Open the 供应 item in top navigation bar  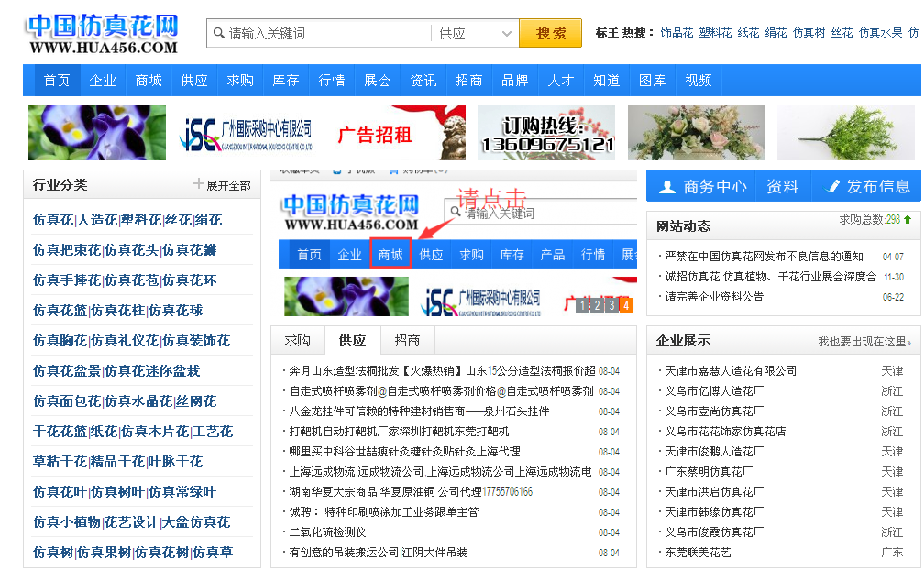(194, 80)
